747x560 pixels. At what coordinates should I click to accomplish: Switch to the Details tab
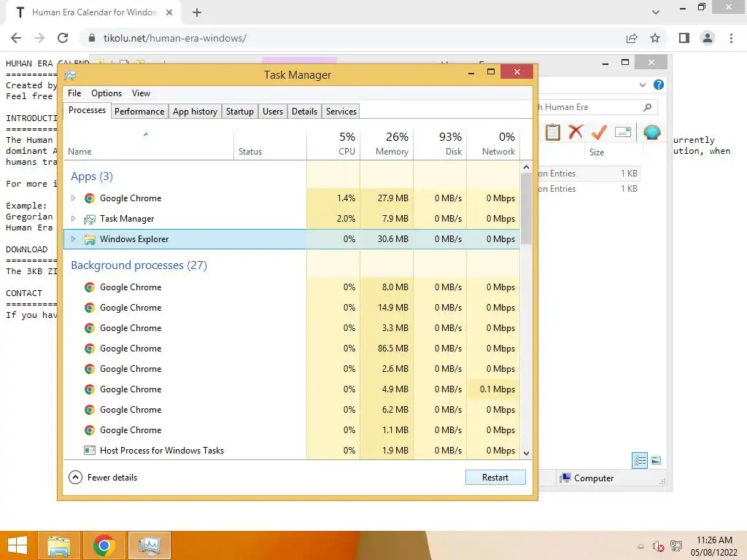point(304,112)
